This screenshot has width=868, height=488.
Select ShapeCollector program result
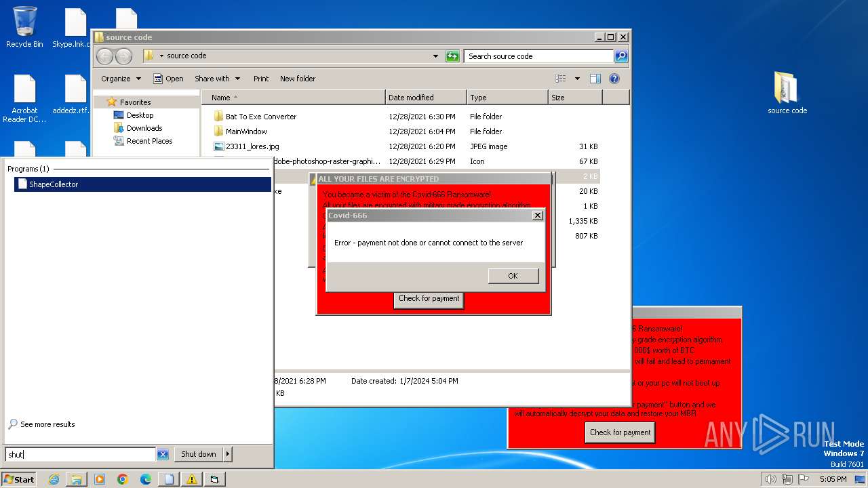click(x=142, y=184)
